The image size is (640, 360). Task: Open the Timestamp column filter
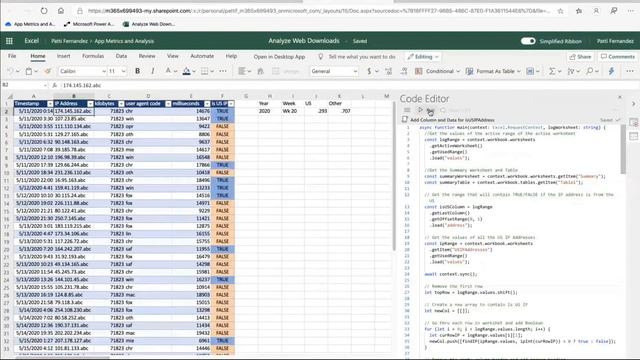tap(50, 104)
